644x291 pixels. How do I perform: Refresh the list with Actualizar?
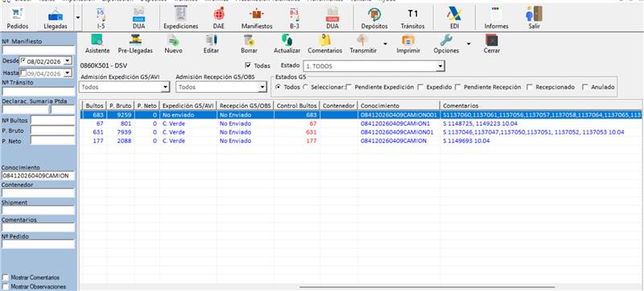287,44
